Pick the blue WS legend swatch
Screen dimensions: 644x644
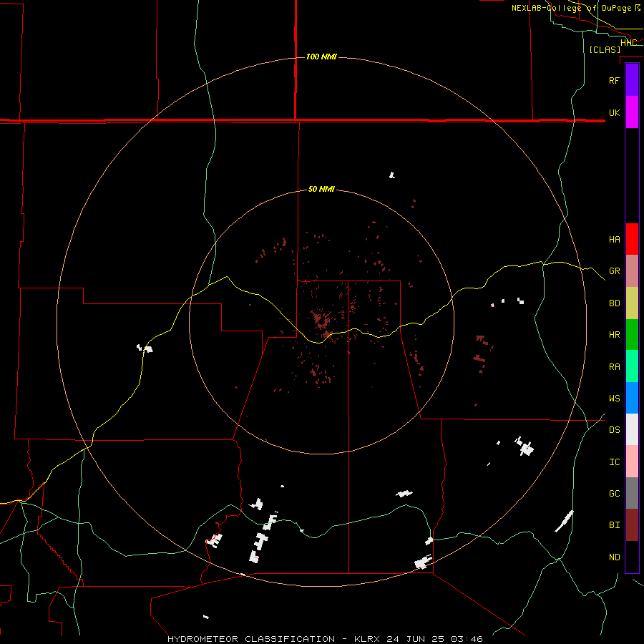[x=632, y=398]
